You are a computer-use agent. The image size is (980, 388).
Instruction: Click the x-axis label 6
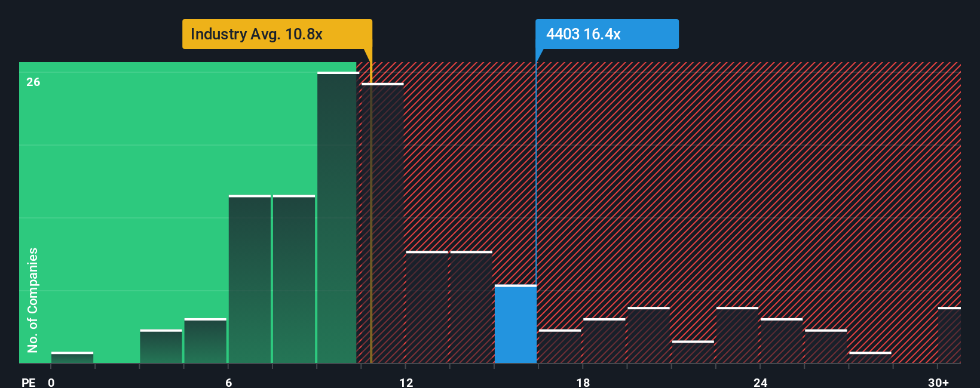(229, 382)
